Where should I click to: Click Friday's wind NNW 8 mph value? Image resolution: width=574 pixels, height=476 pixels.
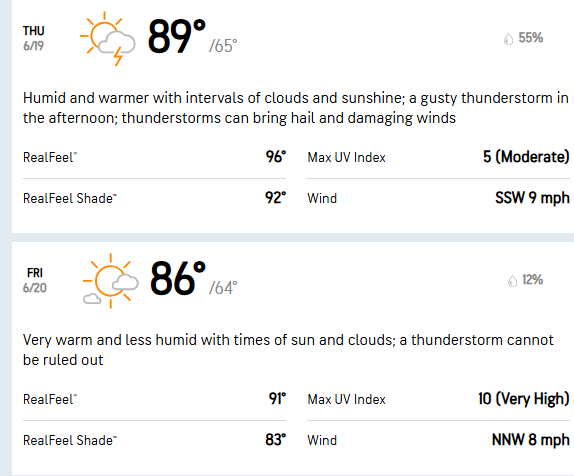(531, 440)
